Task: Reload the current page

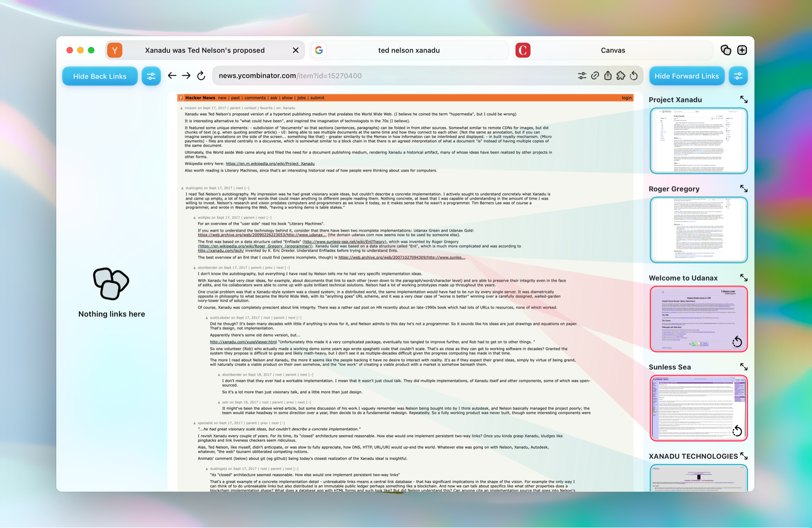Action: 201,76
